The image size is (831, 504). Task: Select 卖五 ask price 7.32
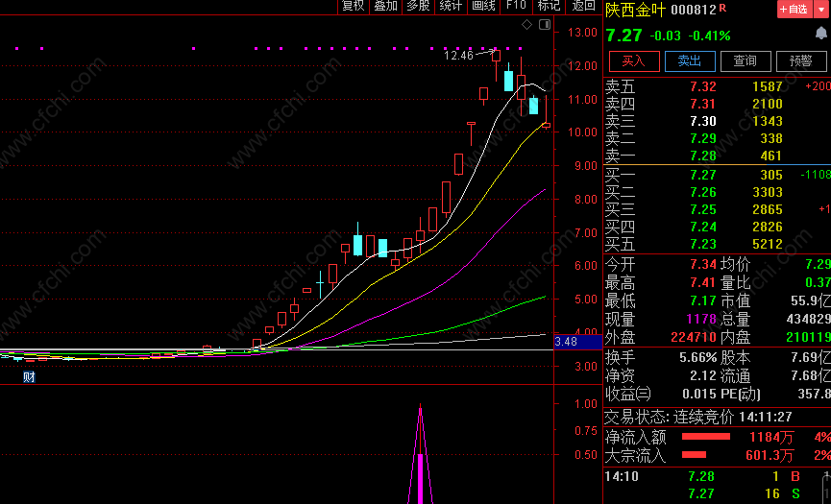[x=702, y=86]
